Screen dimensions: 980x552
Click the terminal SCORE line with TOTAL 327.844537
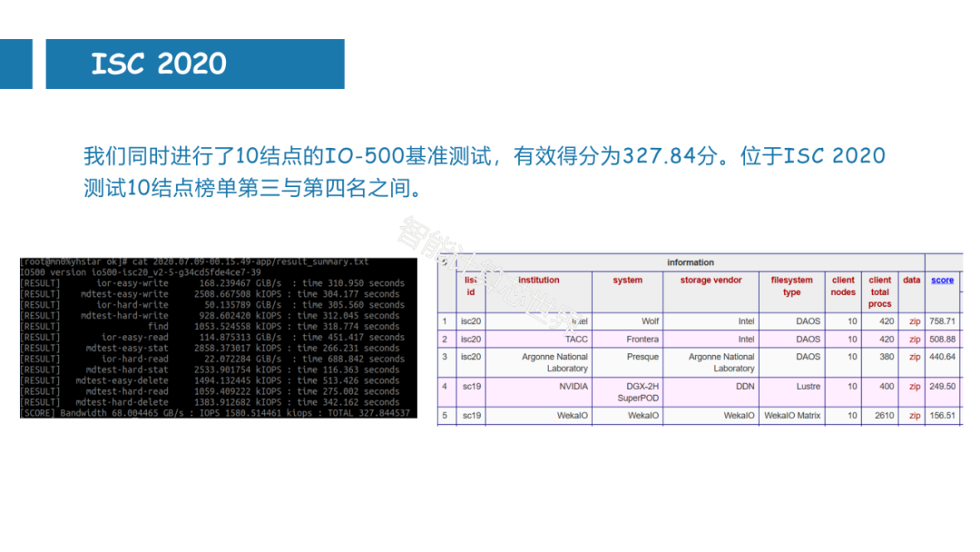(x=215, y=413)
